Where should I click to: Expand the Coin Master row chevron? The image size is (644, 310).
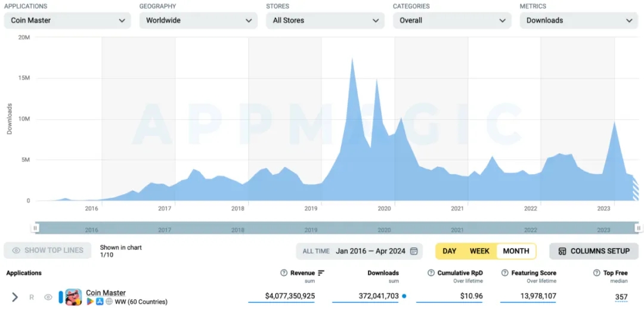coord(15,297)
